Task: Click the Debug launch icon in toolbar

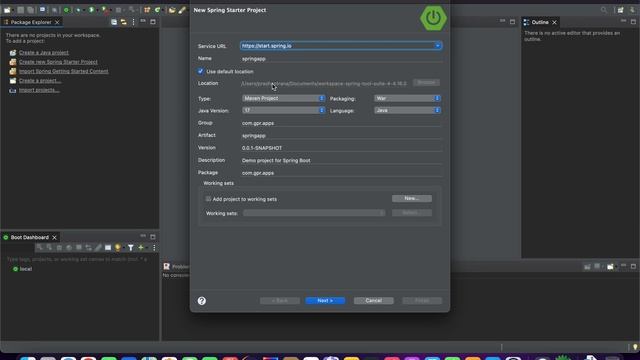Action: [x=78, y=10]
